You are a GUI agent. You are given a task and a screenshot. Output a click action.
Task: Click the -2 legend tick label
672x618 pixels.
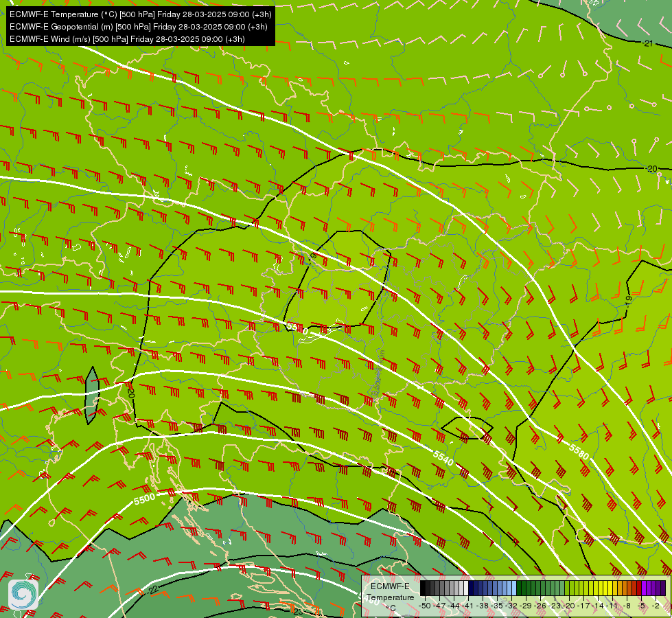(656, 606)
